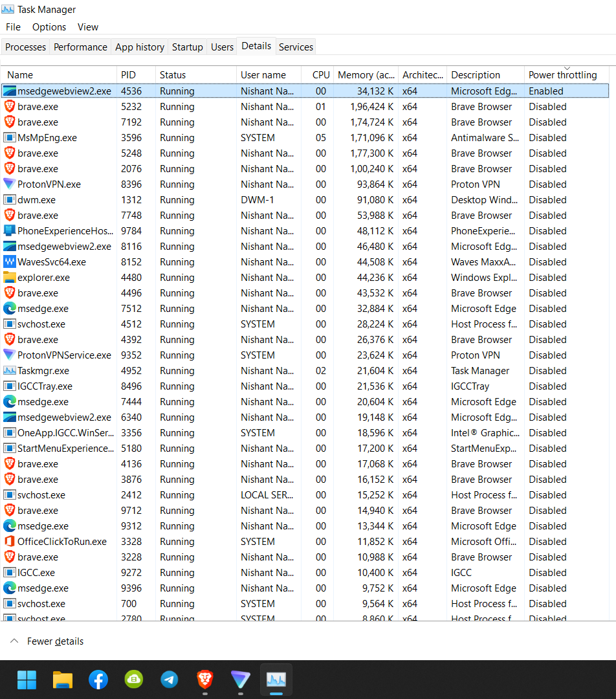Launch Telegram from the taskbar
The image size is (616, 699).
[x=169, y=680]
